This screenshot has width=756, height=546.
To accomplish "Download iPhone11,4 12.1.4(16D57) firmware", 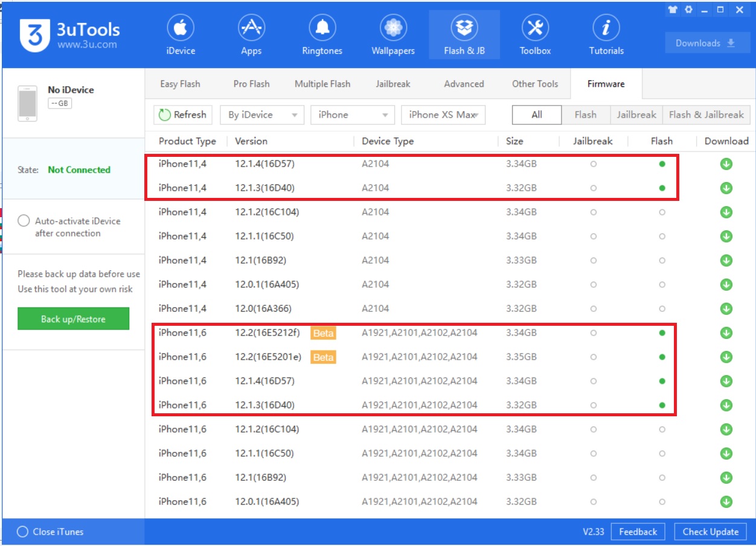I will coord(726,164).
